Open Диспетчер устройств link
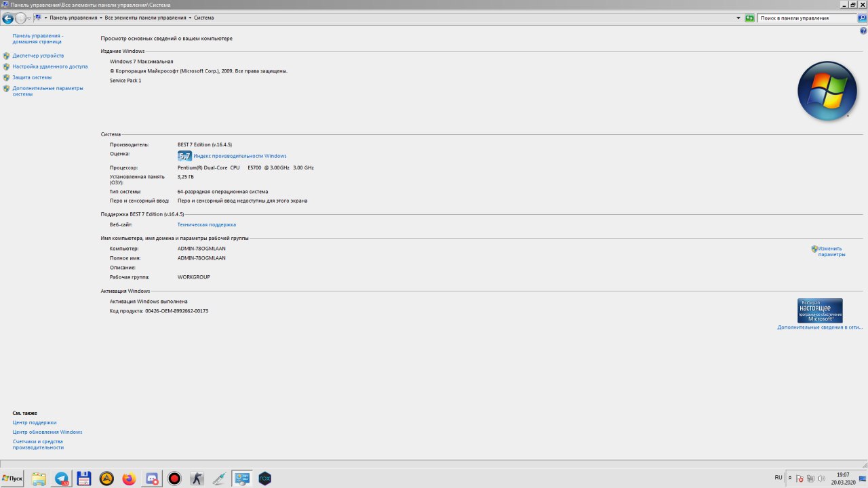This screenshot has height=488, width=868. [x=38, y=56]
